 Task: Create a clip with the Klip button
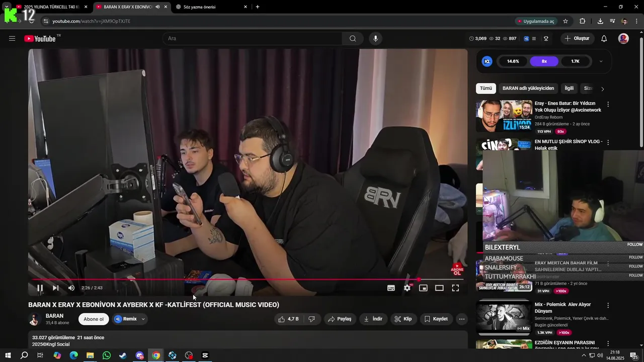pyautogui.click(x=404, y=319)
